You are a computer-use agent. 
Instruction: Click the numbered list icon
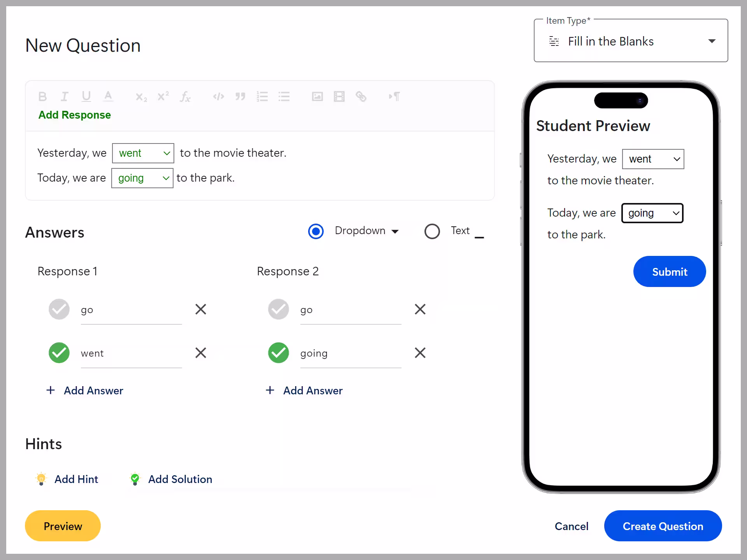pos(262,96)
